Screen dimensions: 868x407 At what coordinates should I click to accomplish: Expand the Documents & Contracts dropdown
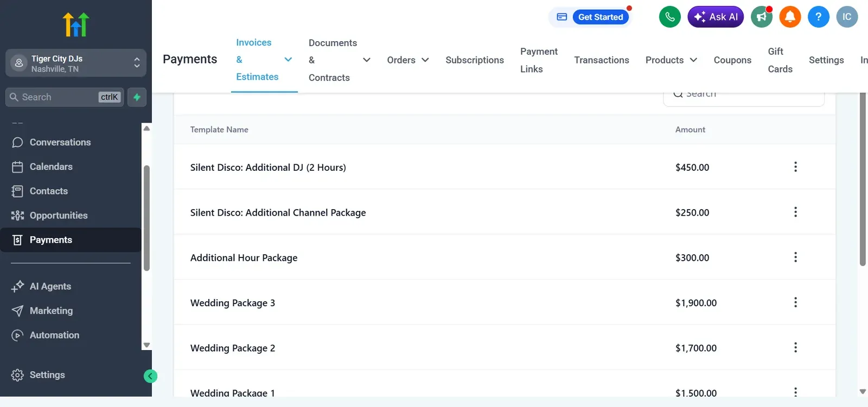pos(367,60)
